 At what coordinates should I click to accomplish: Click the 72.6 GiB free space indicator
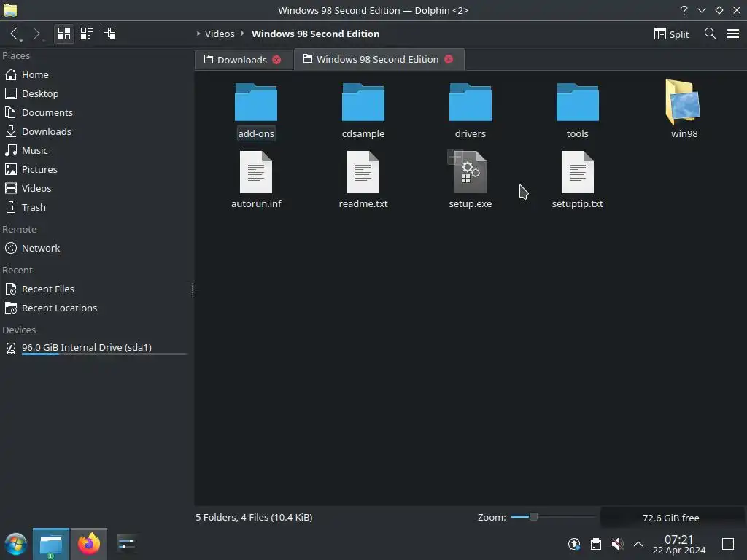tap(671, 518)
